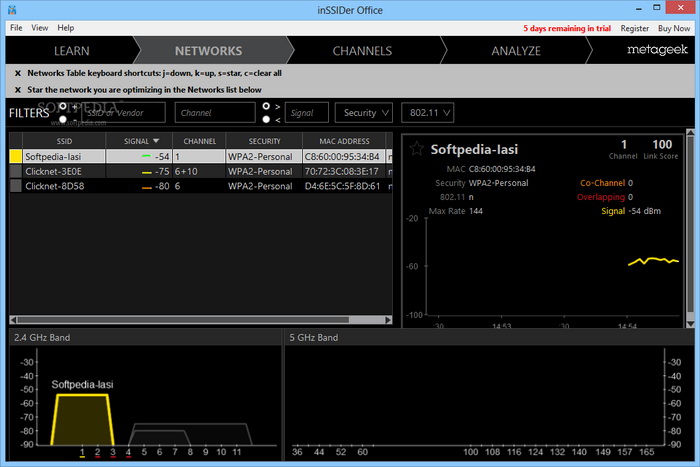Switch to the CHANNELS tab

click(362, 51)
